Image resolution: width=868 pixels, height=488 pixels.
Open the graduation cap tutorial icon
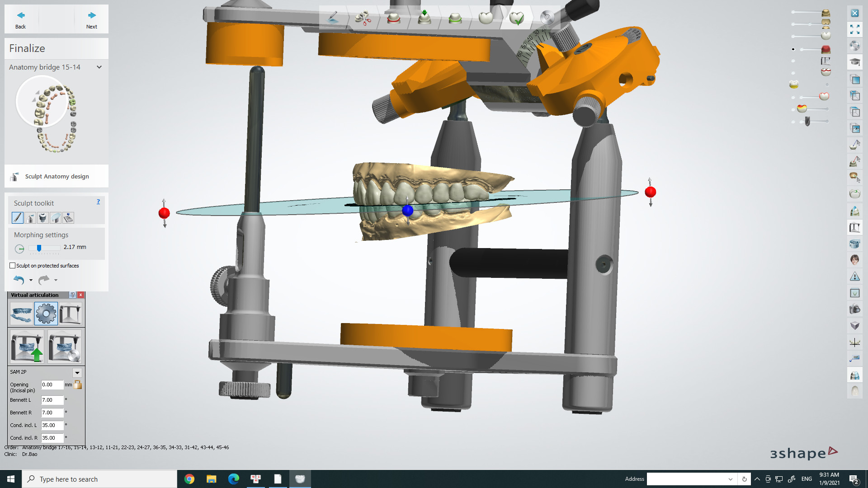[x=854, y=62]
